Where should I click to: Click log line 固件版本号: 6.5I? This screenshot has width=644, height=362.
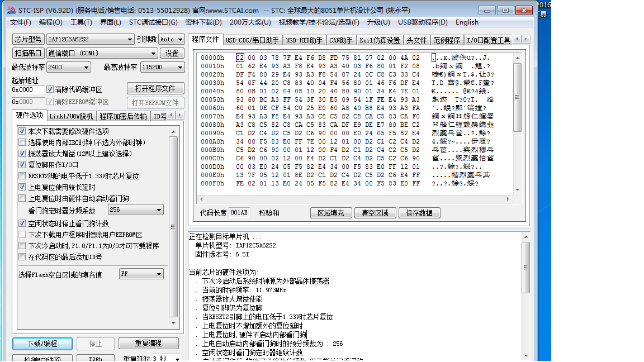click(x=222, y=255)
